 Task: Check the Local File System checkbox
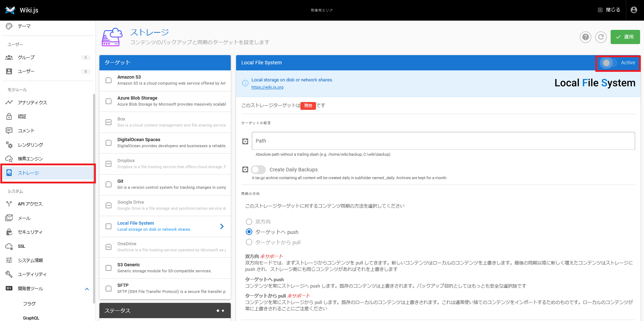[x=109, y=226]
